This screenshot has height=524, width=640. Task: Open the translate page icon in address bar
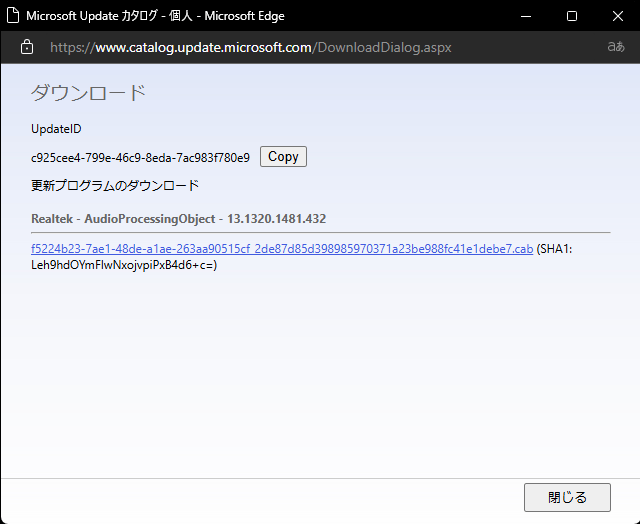tap(616, 47)
